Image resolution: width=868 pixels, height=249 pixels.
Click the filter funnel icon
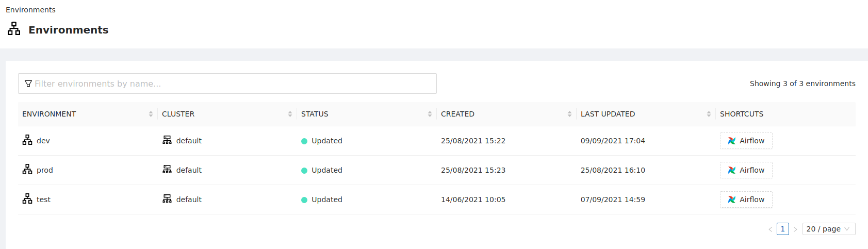[x=28, y=84]
